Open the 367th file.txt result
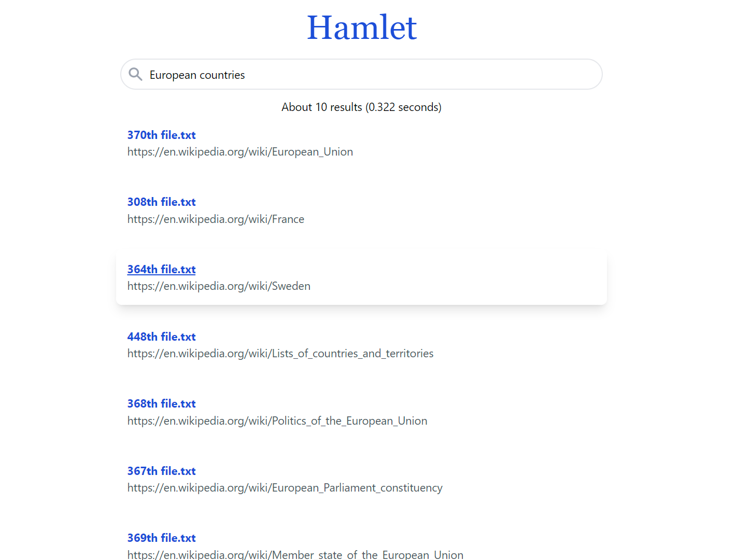 161,471
